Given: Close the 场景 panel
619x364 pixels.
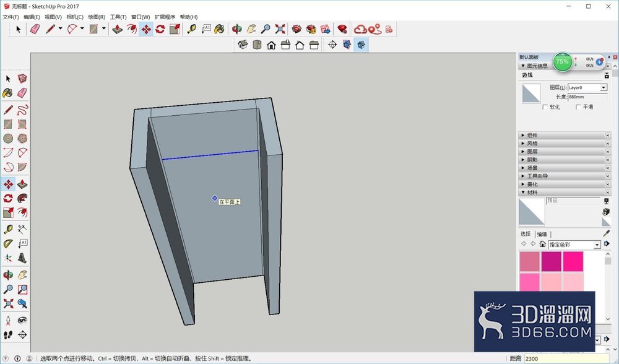Looking at the screenshot, I should pos(607,168).
